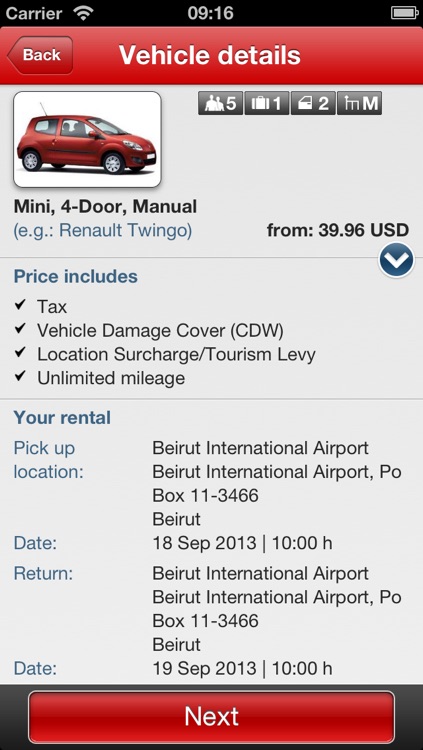423x750 pixels.
Task: Go back using the Back button
Action: (x=40, y=55)
